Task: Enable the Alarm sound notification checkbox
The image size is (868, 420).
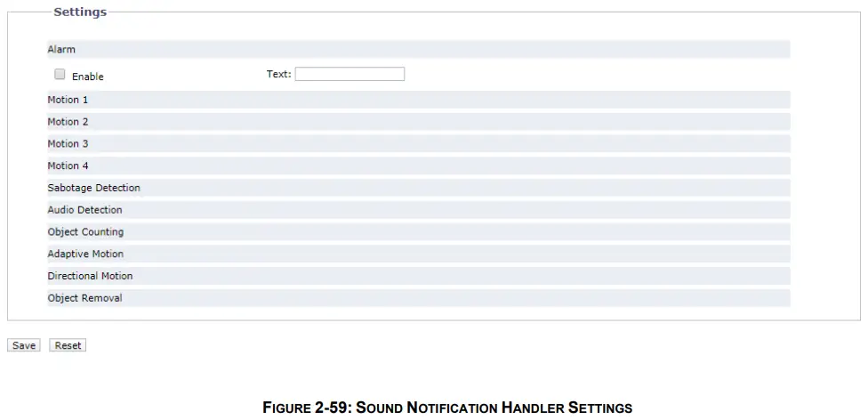Action: click(x=60, y=75)
